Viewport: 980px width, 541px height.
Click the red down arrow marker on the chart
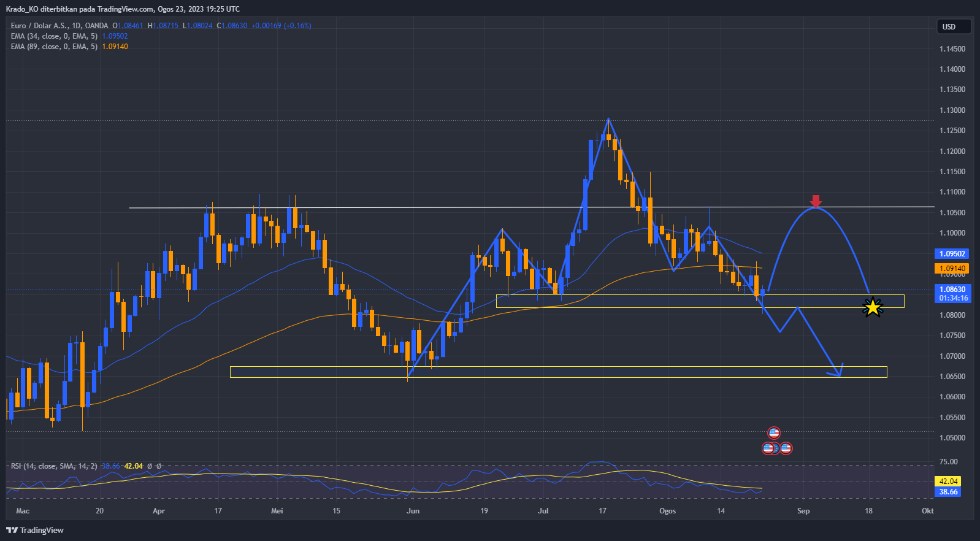point(816,201)
